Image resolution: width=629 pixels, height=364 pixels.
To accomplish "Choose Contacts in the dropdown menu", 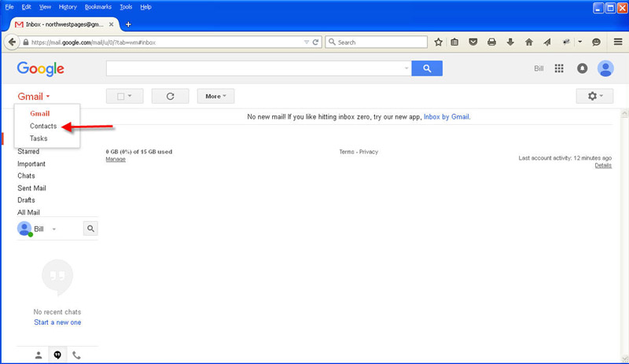I will 43,126.
